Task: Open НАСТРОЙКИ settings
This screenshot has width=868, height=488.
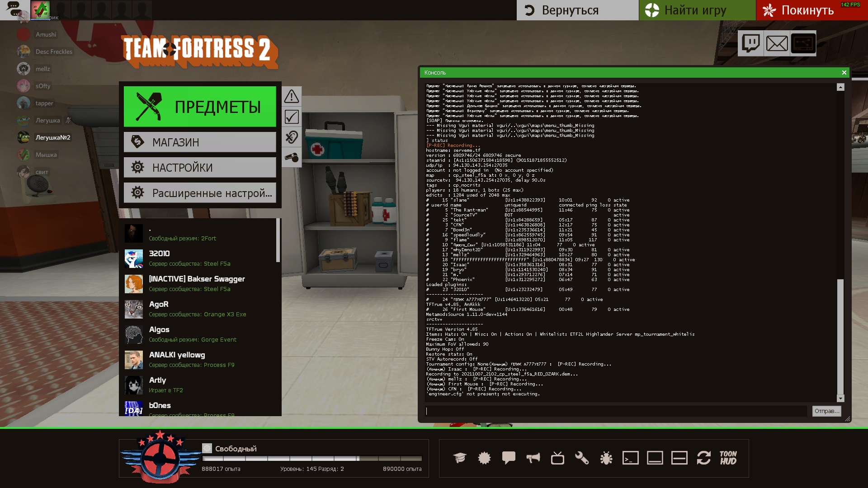Action: (200, 168)
